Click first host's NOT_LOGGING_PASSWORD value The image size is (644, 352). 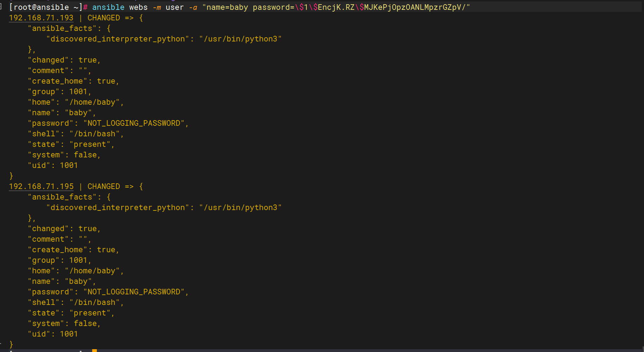[134, 123]
